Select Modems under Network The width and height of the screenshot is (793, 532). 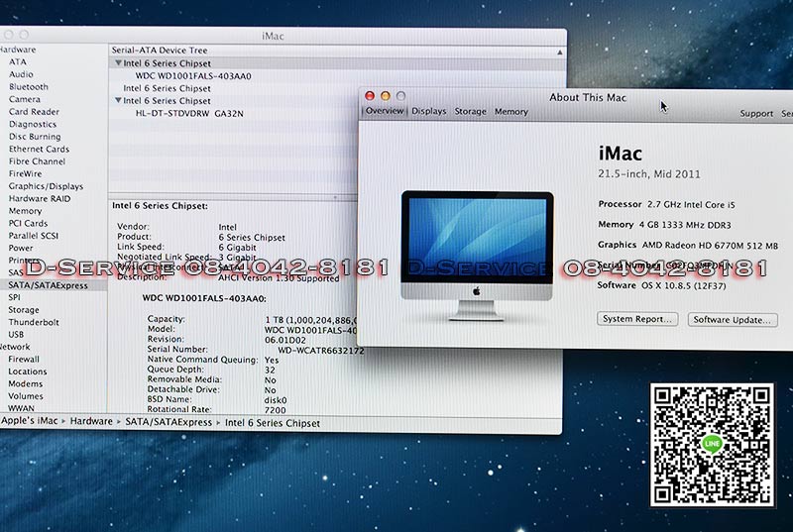[x=26, y=384]
